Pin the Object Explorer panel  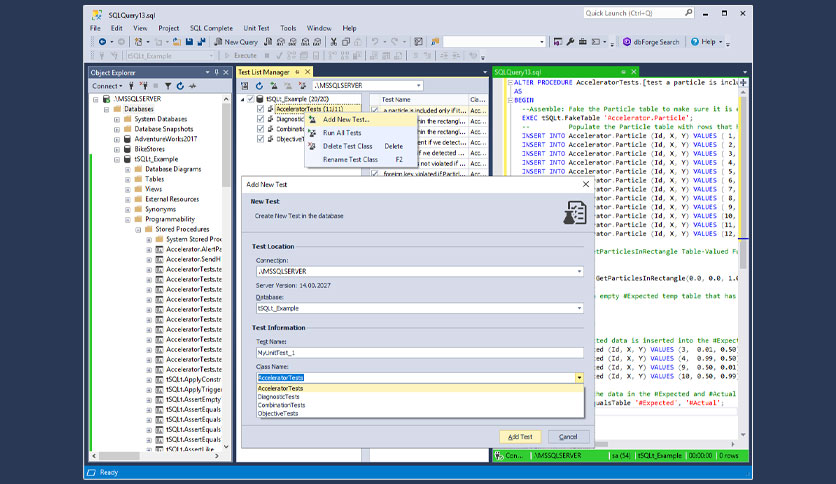point(216,72)
